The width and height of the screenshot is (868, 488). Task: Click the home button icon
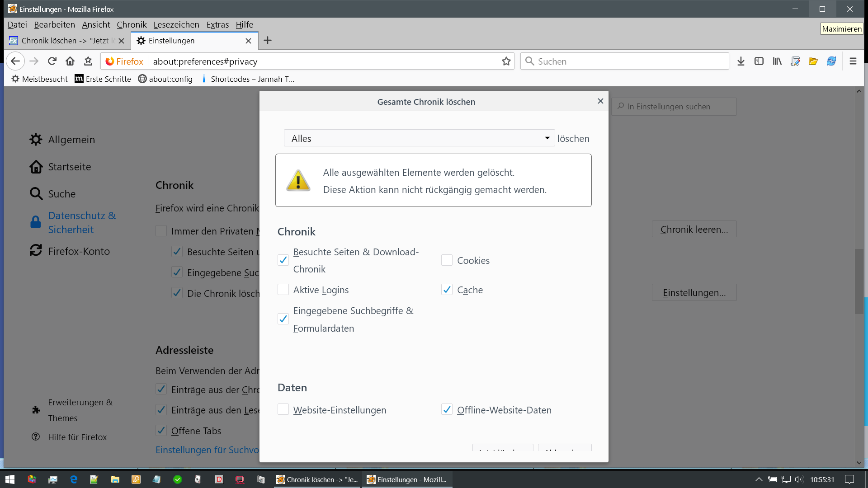click(70, 61)
